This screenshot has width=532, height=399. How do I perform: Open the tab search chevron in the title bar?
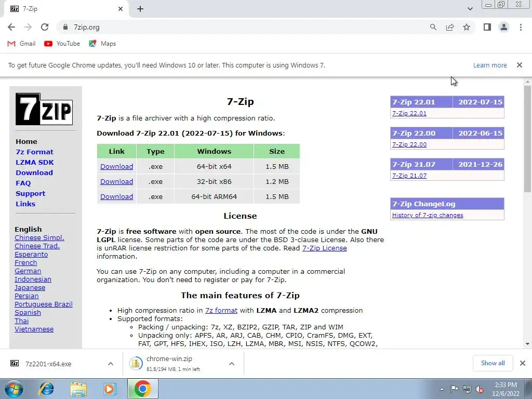470,9
